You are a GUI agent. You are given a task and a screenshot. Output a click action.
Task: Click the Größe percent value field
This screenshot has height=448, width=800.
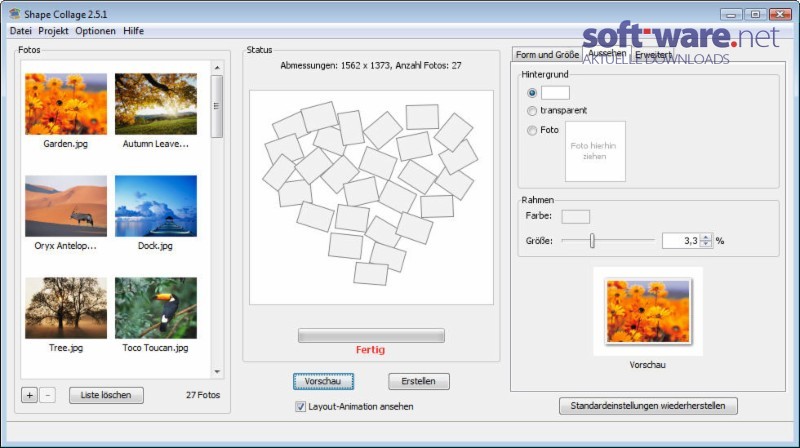click(681, 240)
